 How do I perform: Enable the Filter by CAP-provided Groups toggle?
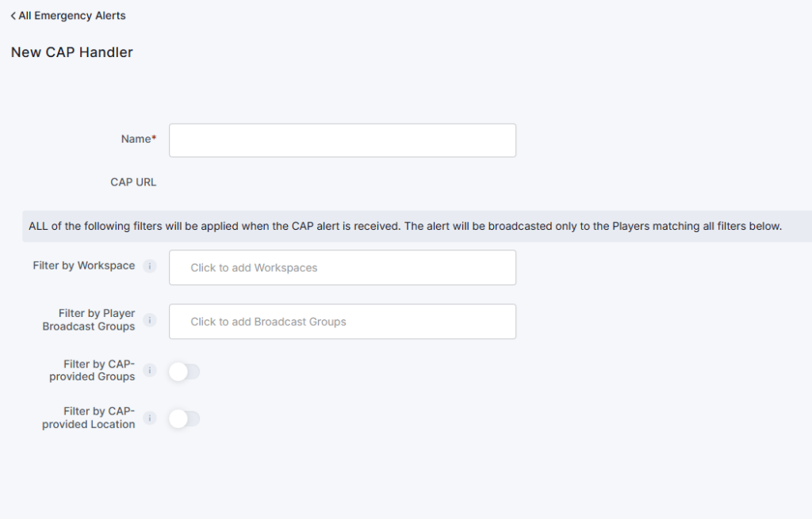[x=184, y=372]
